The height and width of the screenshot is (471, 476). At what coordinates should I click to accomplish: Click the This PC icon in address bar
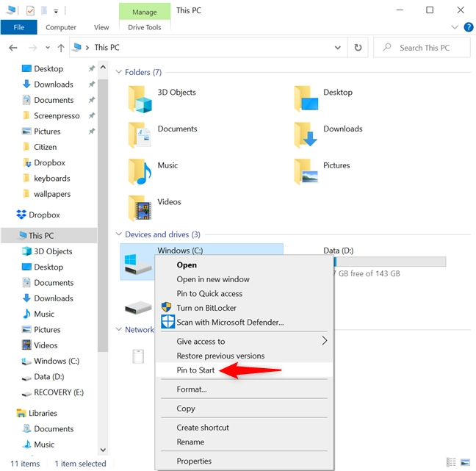pos(78,47)
